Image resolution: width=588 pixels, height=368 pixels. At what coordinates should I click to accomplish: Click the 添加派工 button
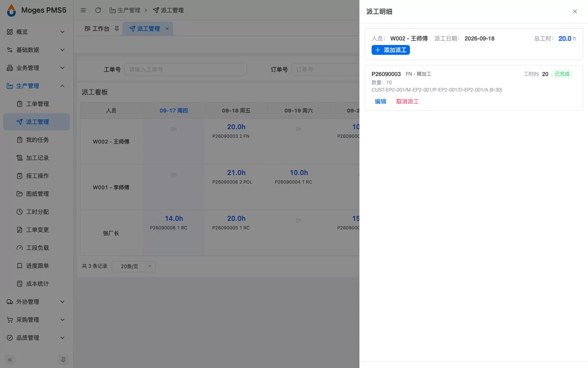pyautogui.click(x=391, y=50)
